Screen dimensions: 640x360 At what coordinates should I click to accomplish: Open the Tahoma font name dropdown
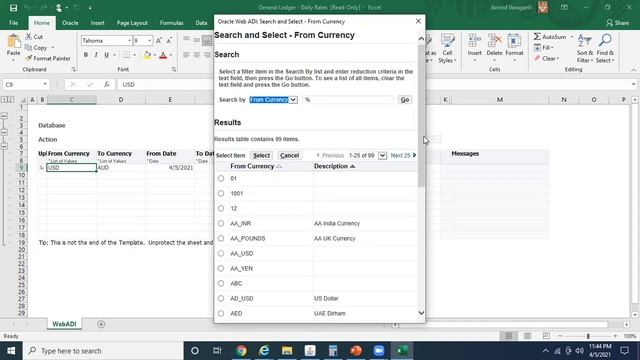tap(129, 40)
